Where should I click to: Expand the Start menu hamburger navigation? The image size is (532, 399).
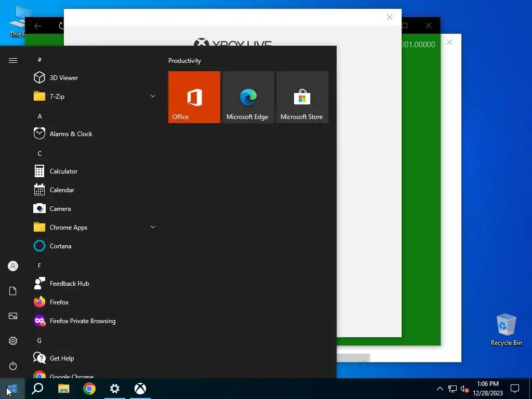[x=13, y=60]
